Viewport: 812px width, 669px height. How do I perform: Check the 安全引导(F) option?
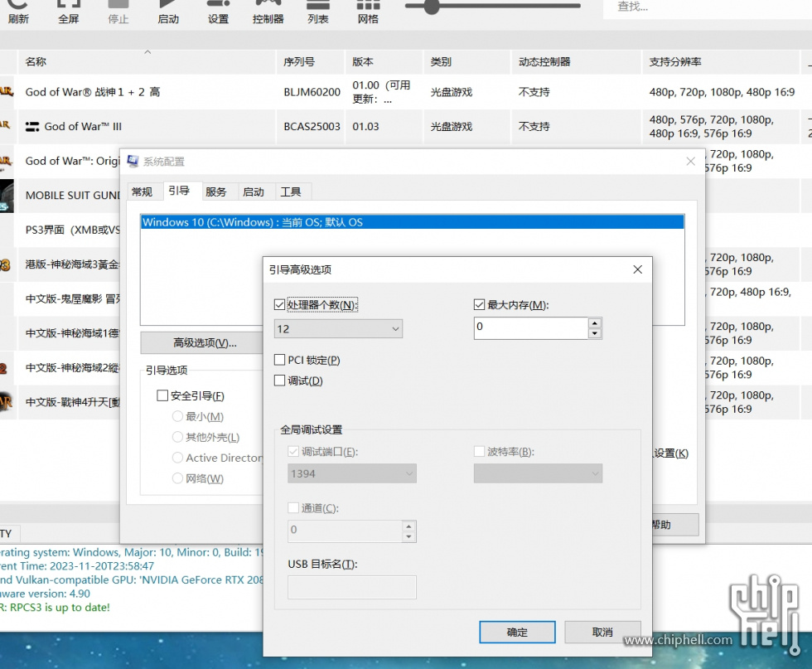click(162, 395)
